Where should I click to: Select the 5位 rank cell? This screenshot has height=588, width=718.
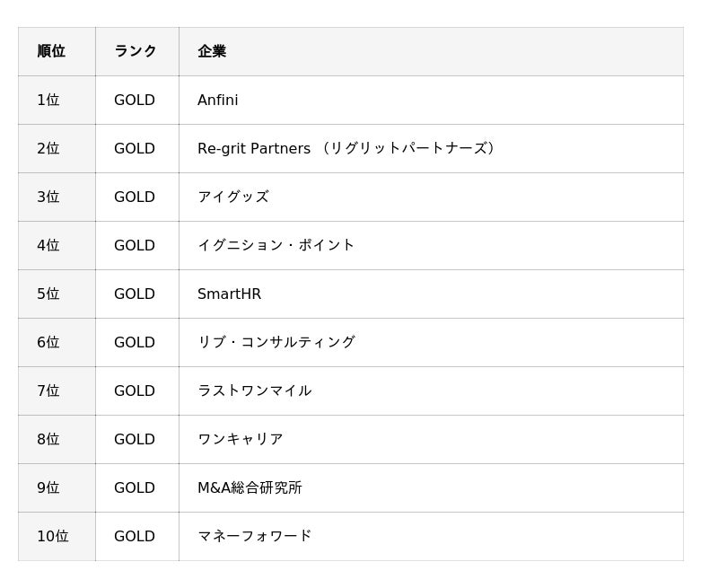48,294
